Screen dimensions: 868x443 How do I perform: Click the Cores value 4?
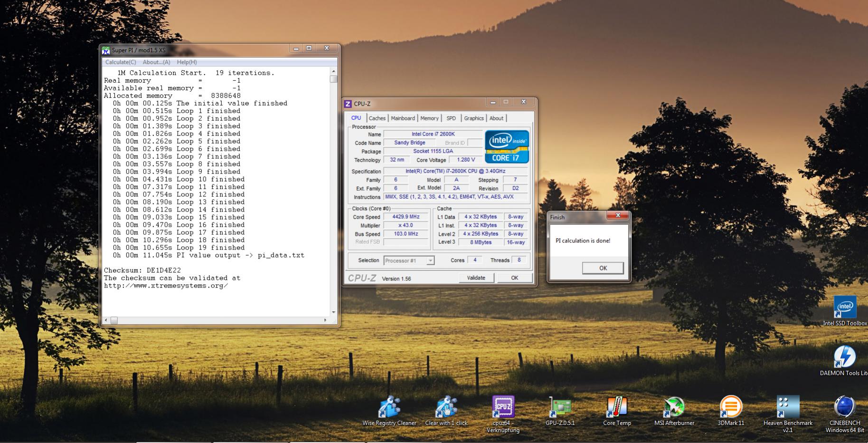pos(475,260)
